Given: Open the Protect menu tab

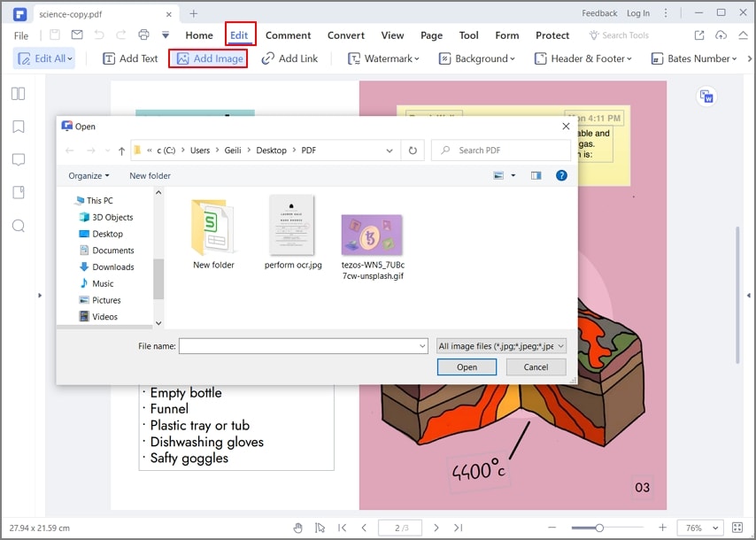Looking at the screenshot, I should (x=552, y=35).
